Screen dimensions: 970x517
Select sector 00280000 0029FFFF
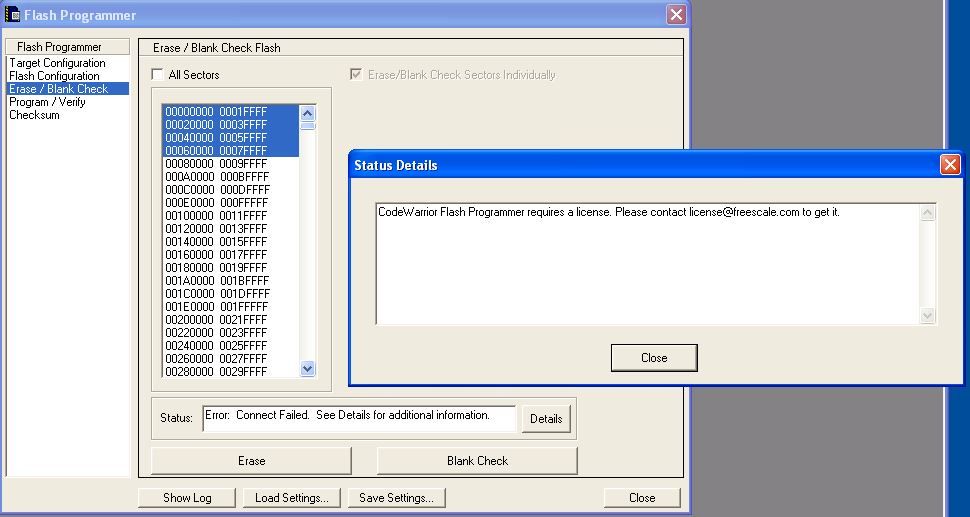coord(231,371)
